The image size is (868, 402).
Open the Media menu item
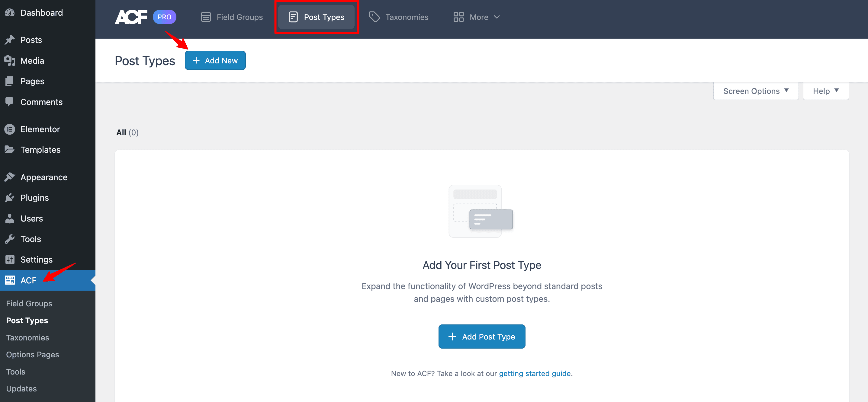click(47, 61)
